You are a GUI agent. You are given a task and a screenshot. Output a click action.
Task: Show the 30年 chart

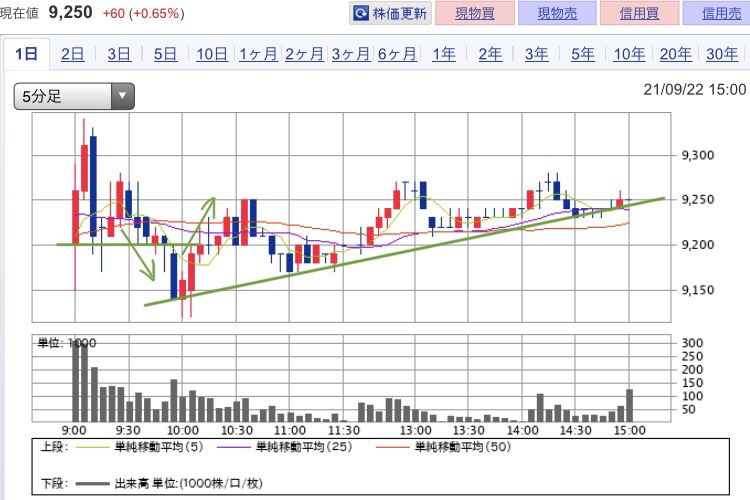(x=722, y=54)
